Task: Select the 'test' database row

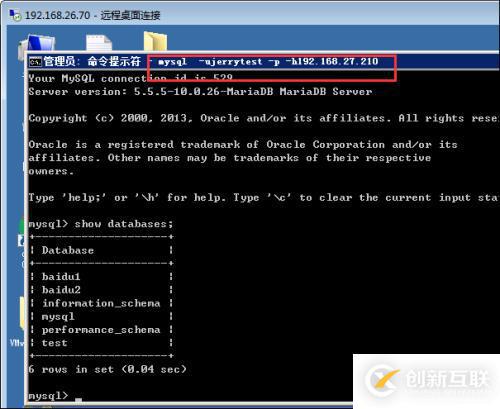Action: (101, 343)
